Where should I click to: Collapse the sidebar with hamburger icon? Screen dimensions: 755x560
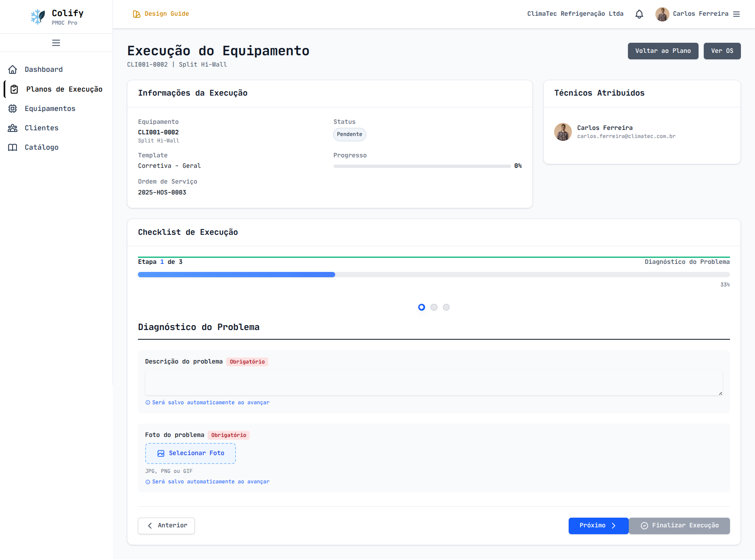coord(56,43)
